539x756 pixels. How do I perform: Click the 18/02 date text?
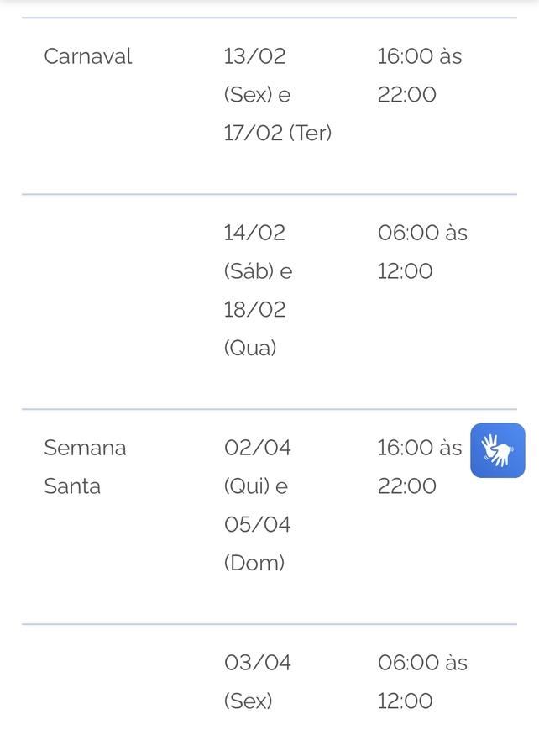click(x=254, y=309)
